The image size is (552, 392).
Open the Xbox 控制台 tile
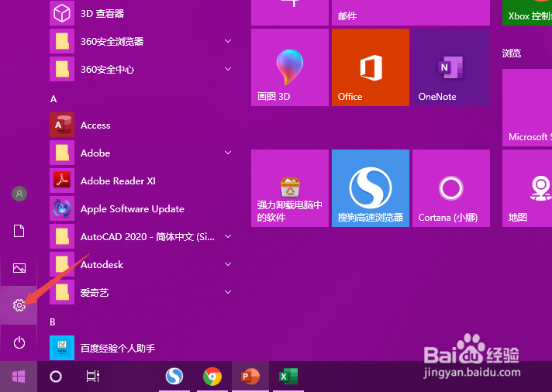coord(527,12)
